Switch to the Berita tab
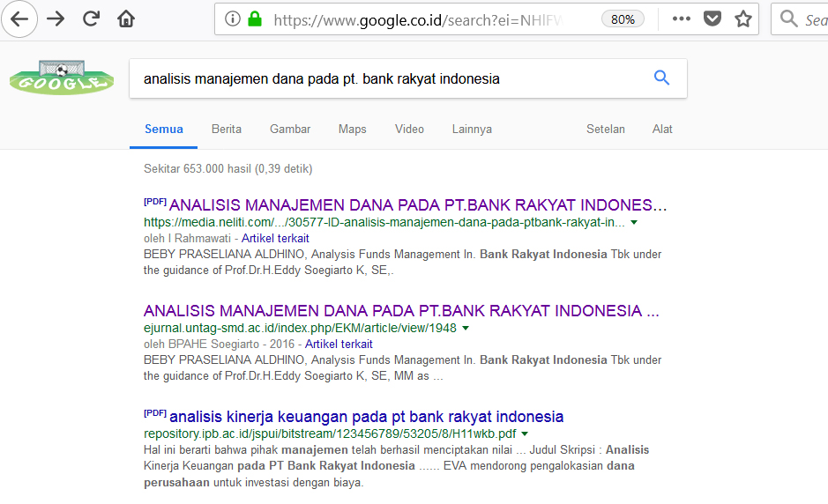Viewport: 828px width, 504px height. (227, 129)
